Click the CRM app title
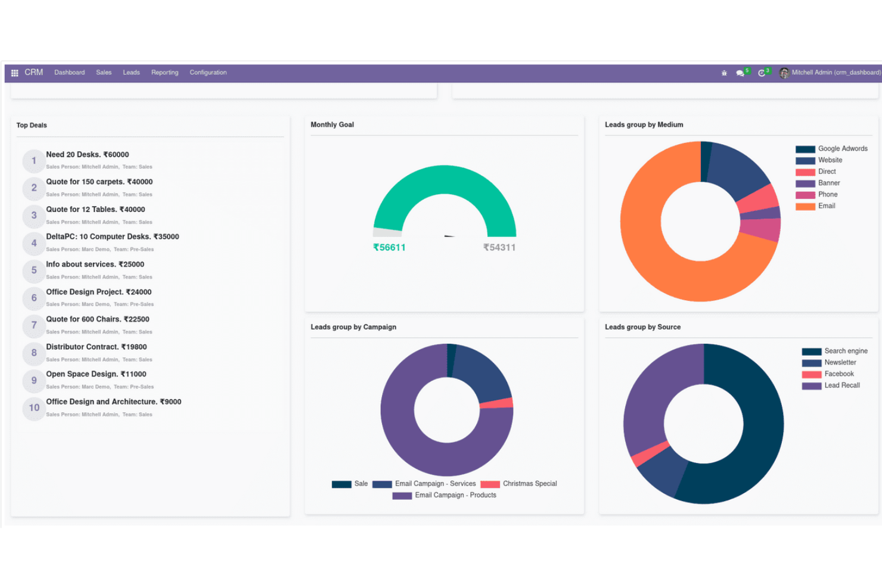The height and width of the screenshot is (588, 882). point(33,72)
